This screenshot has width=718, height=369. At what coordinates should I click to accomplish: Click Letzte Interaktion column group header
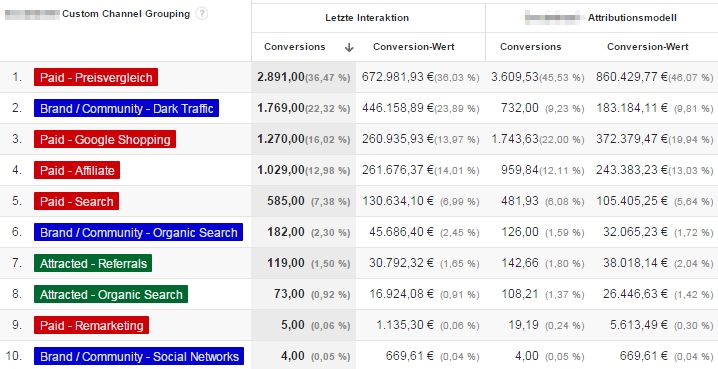click(x=367, y=18)
